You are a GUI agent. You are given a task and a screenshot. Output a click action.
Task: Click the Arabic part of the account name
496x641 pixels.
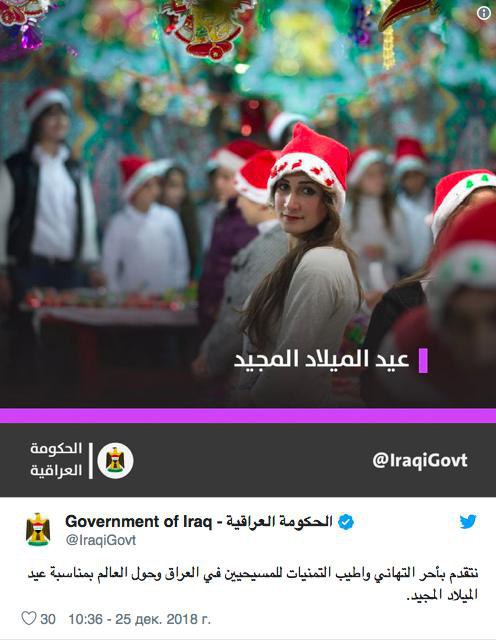[279, 522]
